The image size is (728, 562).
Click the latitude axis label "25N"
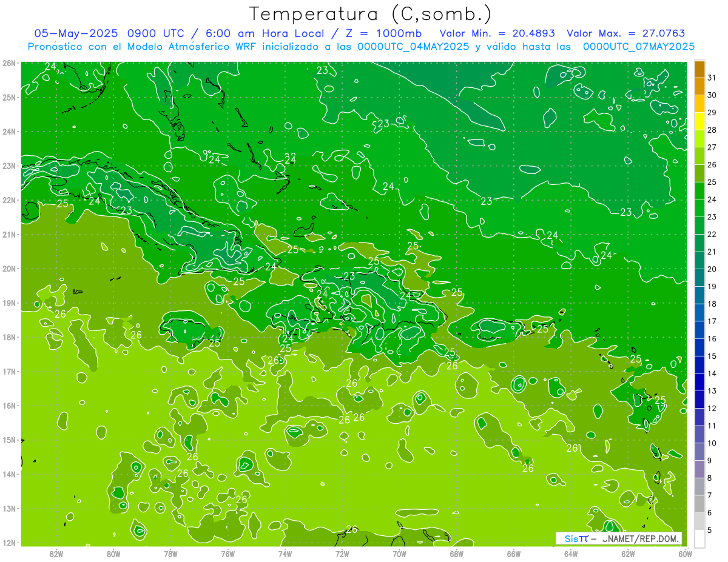[9, 97]
